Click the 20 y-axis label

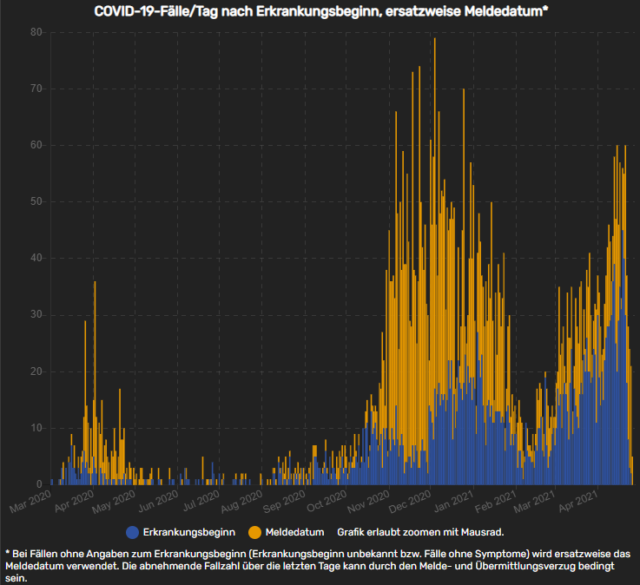[x=36, y=371]
